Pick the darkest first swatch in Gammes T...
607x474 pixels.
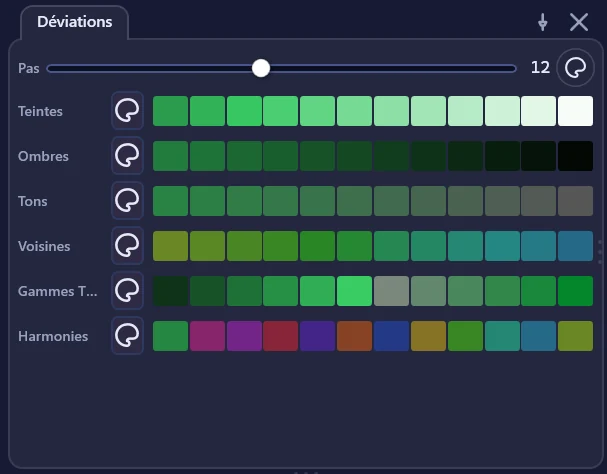[170, 291]
